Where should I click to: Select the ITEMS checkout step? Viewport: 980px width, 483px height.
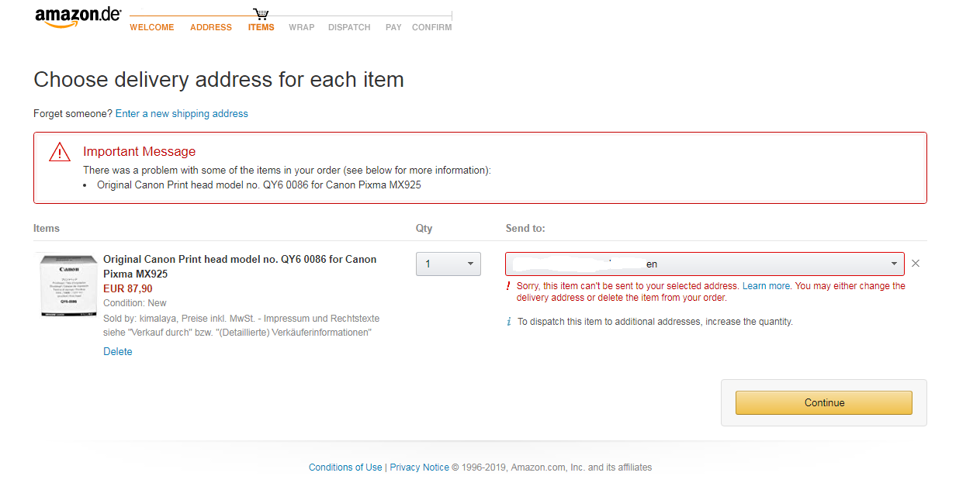261,27
